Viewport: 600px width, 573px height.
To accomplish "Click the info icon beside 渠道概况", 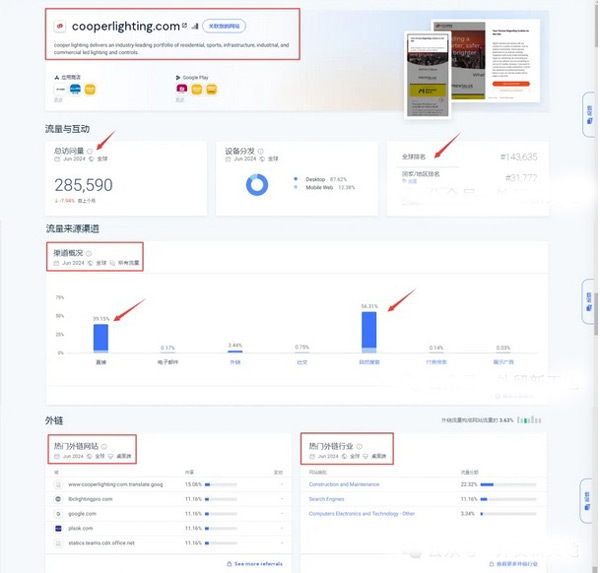I will [88, 253].
